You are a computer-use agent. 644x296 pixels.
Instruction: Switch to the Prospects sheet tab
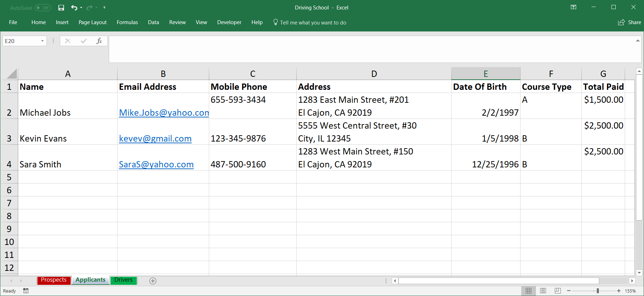click(x=54, y=280)
